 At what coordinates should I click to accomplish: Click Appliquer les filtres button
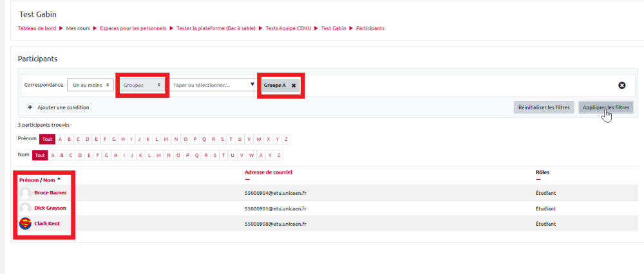[605, 107]
